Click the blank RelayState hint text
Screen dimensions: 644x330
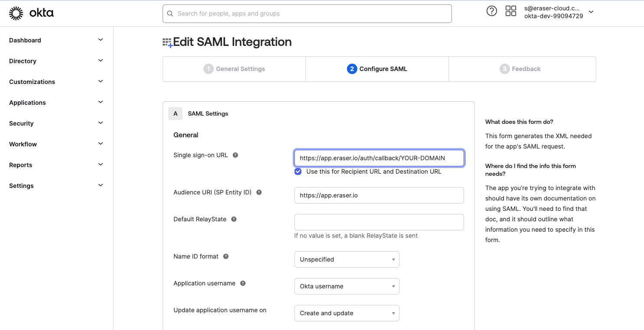point(356,236)
